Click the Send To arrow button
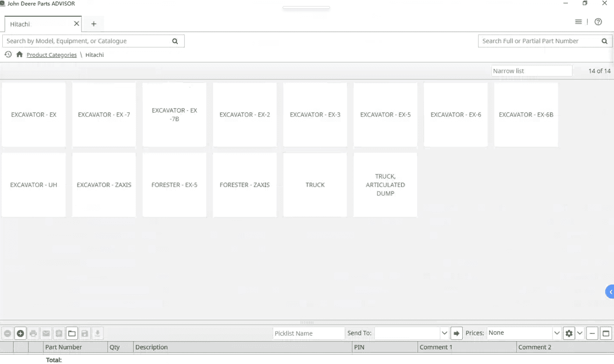This screenshot has height=364, width=614. pos(457,333)
